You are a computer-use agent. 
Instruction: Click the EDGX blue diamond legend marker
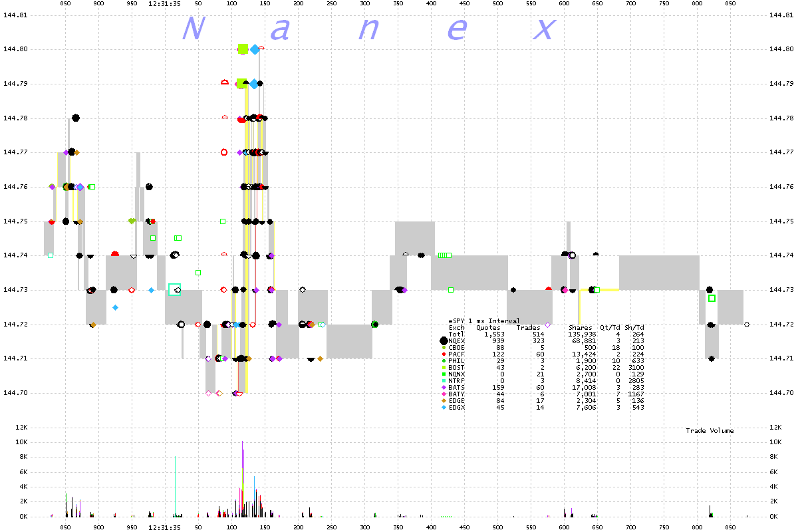point(443,408)
